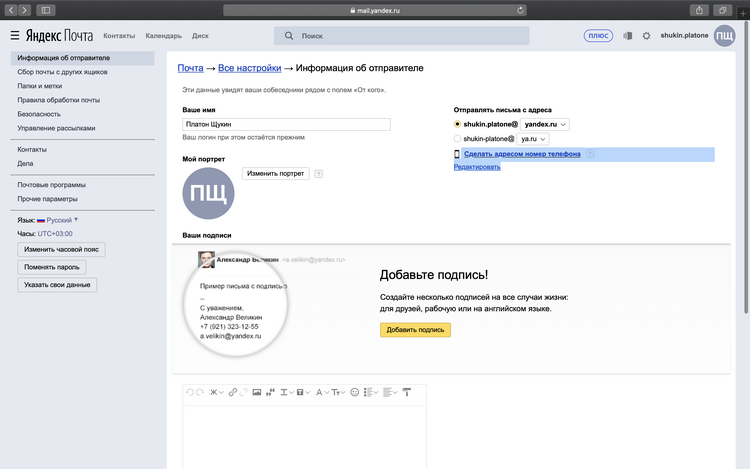Click the search magnifier icon
The width and height of the screenshot is (750, 469).
[x=289, y=36]
